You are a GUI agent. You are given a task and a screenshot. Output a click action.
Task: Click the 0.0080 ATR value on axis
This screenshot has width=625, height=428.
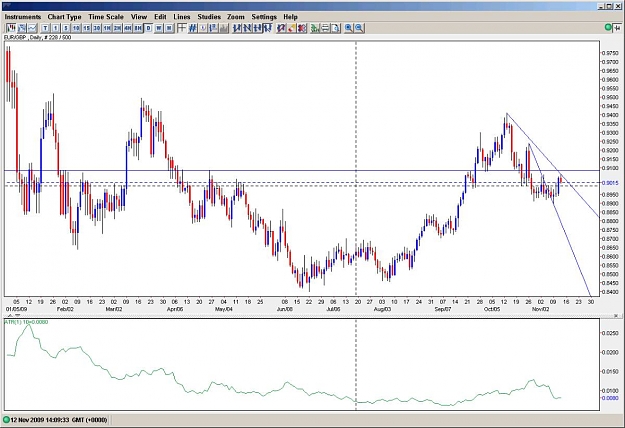610,398
